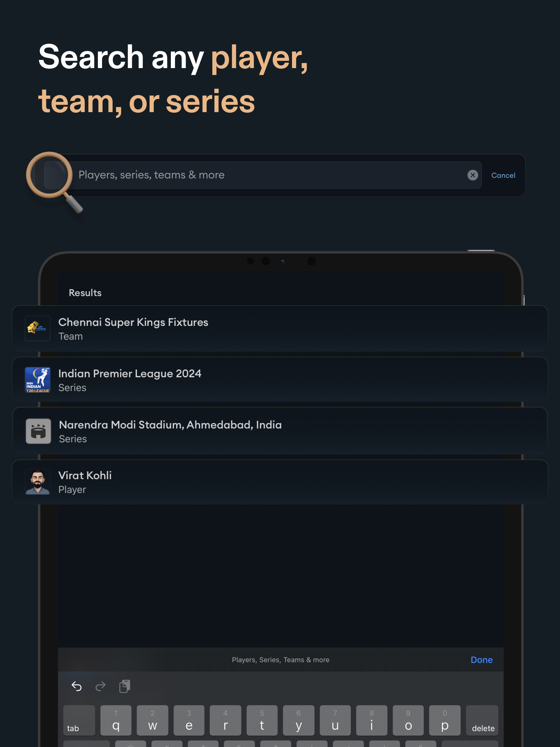560x747 pixels.
Task: Click the Chennai Super Kings lion logo
Action: point(37,329)
